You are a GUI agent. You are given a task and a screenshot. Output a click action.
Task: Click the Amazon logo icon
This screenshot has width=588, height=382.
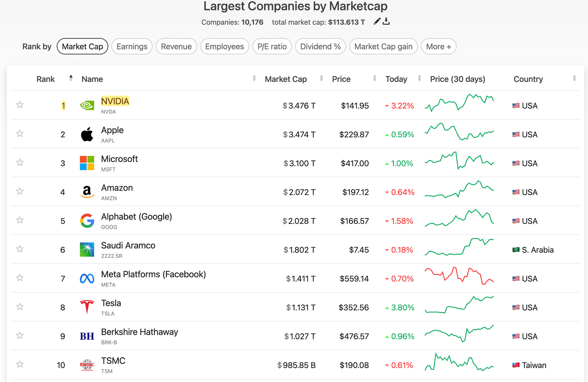(87, 192)
